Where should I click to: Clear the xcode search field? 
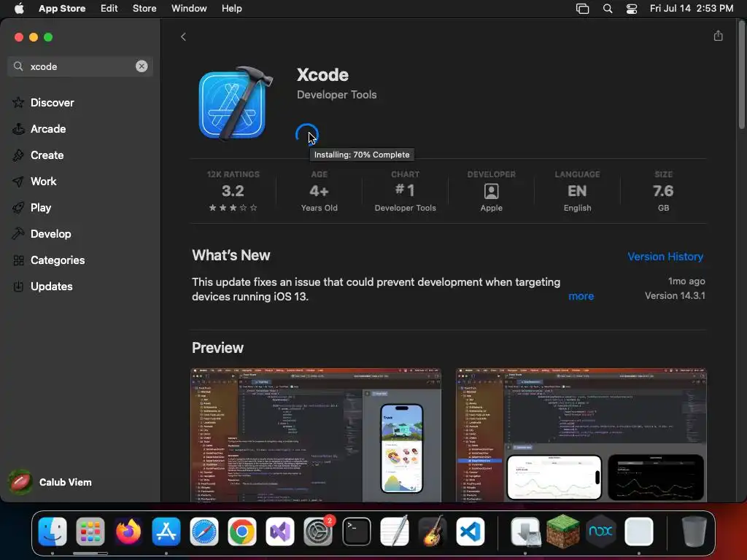(142, 66)
